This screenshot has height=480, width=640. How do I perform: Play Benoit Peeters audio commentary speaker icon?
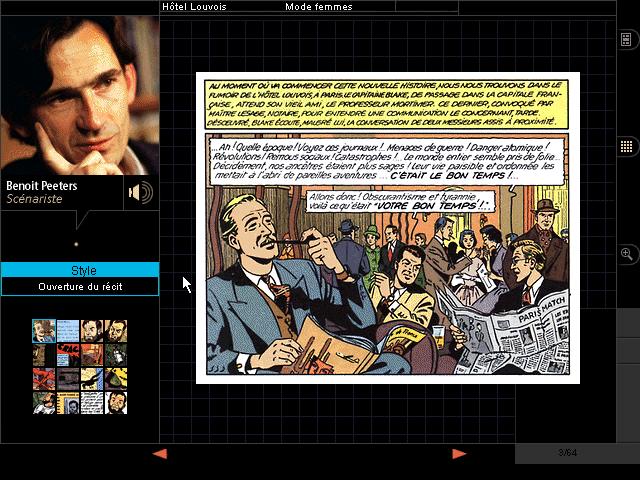[141, 193]
